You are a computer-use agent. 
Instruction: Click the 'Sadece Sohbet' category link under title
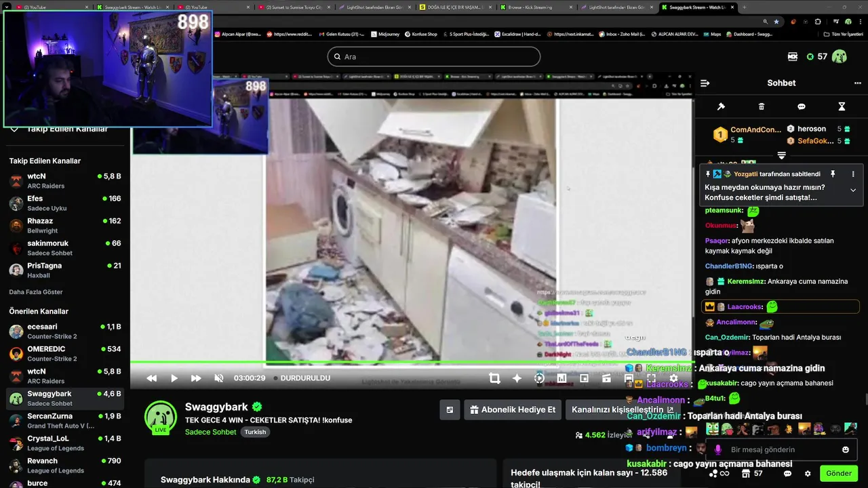[211, 432]
